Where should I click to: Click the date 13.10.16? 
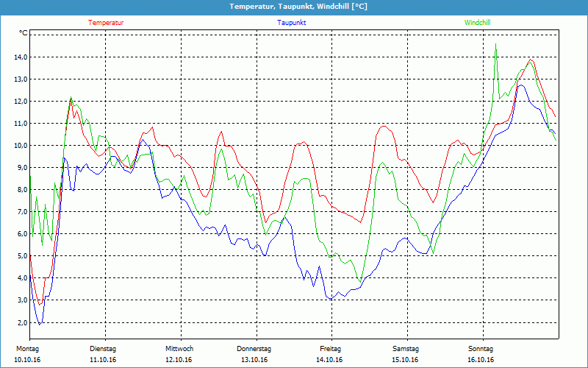tap(254, 360)
